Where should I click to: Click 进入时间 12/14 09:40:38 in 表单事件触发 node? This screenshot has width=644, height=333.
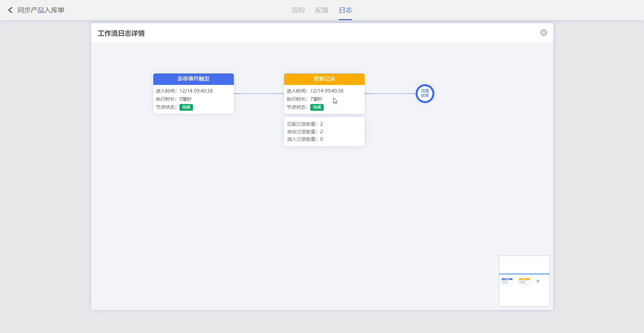pyautogui.click(x=184, y=91)
